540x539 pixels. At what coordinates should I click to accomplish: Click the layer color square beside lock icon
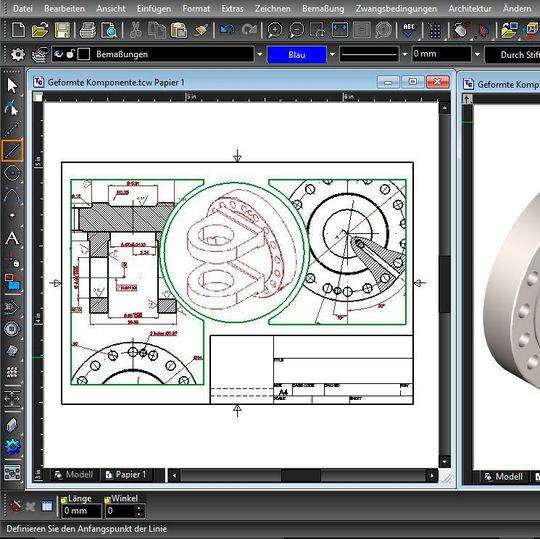[x=84, y=54]
